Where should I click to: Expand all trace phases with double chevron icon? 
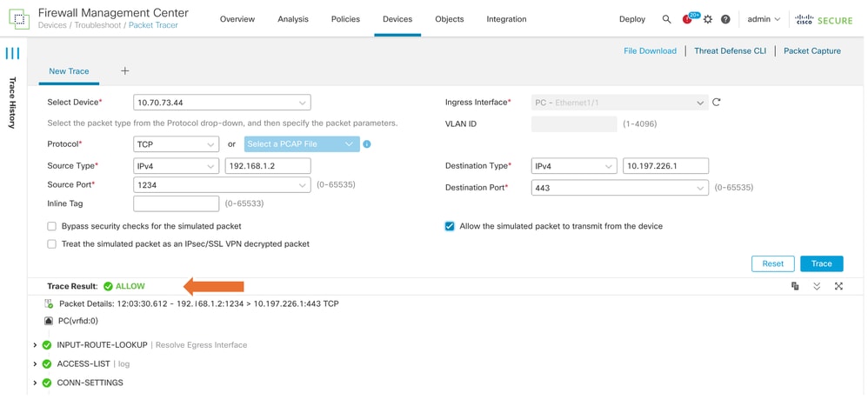click(817, 286)
